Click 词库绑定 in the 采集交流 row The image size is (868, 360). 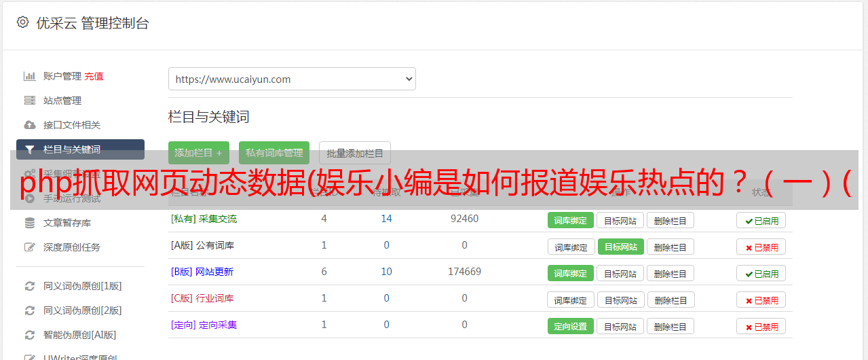[571, 220]
